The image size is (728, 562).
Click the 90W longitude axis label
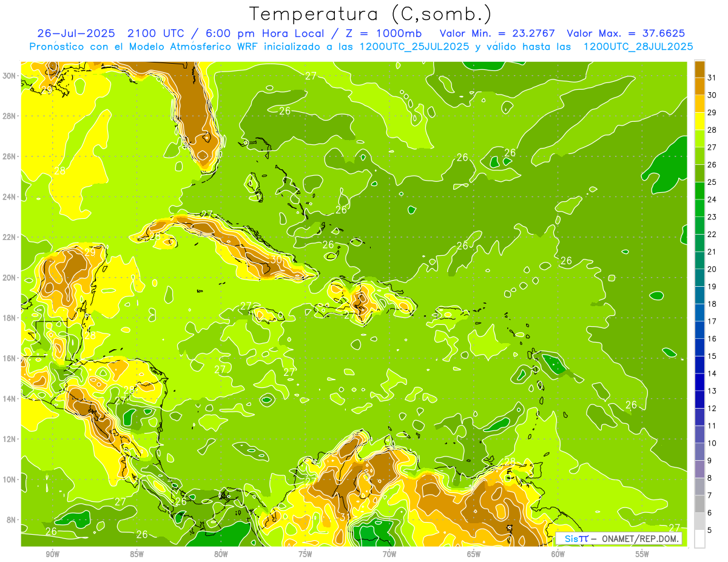point(53,554)
